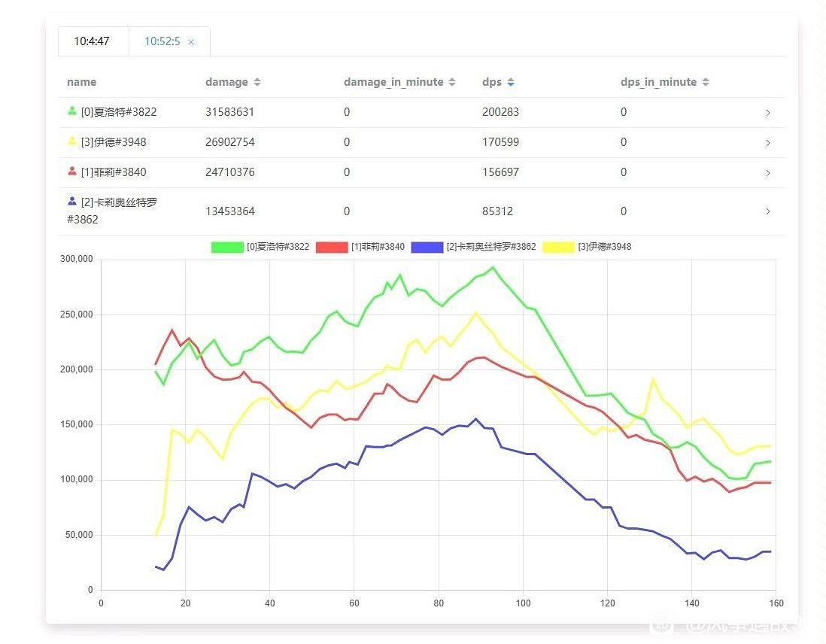Screen dimensions: 826x644
Task: Switch to the 10:4:47 tab
Action: (92, 41)
